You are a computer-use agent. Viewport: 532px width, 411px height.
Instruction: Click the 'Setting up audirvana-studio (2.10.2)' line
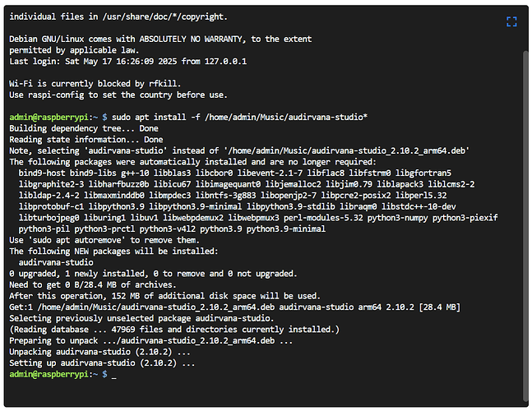102,363
